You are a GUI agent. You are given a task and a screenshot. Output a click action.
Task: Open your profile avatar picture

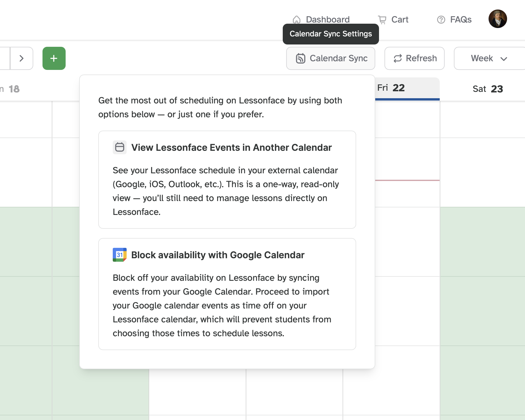[x=498, y=18]
